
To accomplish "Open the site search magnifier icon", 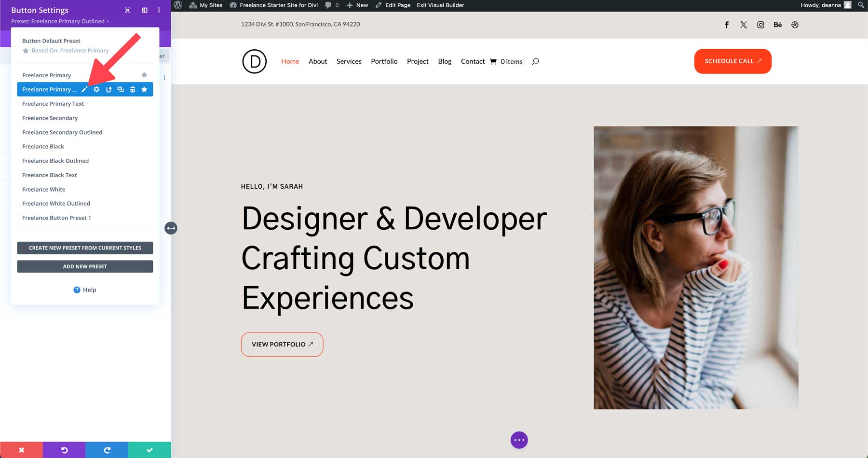I will click(x=535, y=61).
